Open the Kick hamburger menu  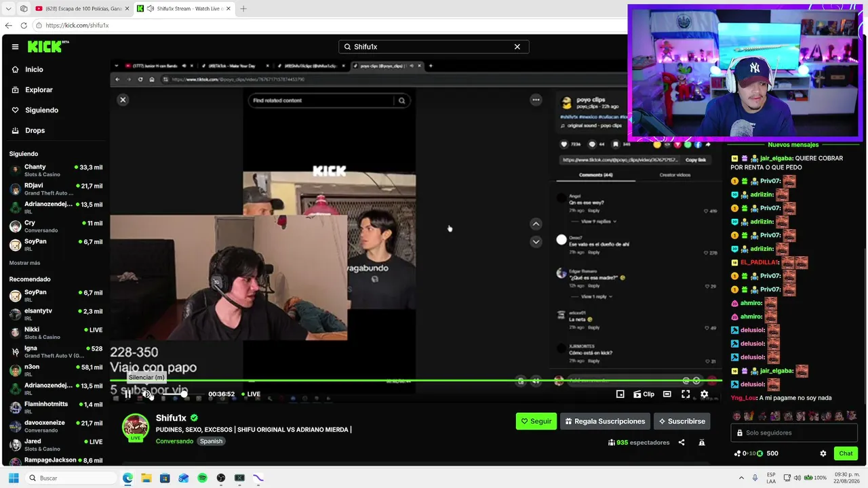(x=15, y=47)
